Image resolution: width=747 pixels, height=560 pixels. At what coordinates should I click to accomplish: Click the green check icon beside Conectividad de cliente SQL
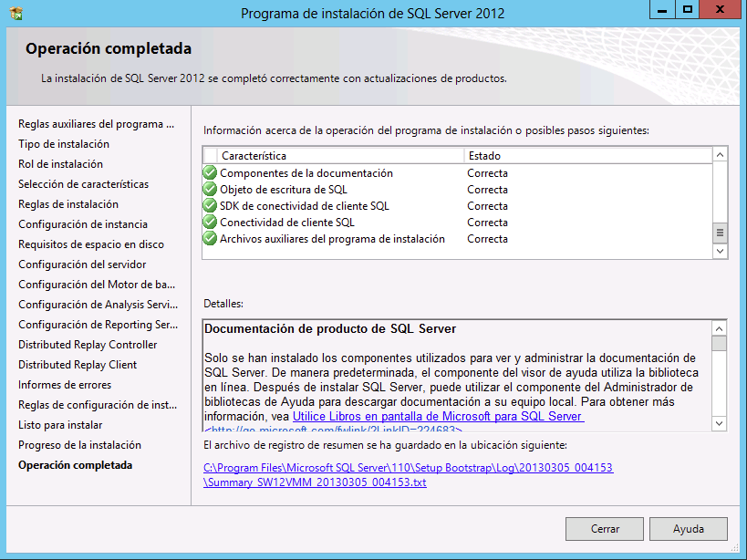pos(210,223)
